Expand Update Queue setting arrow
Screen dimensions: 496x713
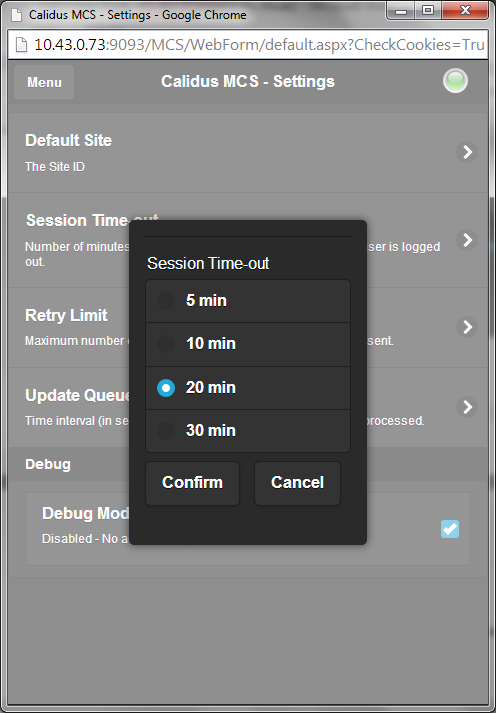pyautogui.click(x=467, y=407)
